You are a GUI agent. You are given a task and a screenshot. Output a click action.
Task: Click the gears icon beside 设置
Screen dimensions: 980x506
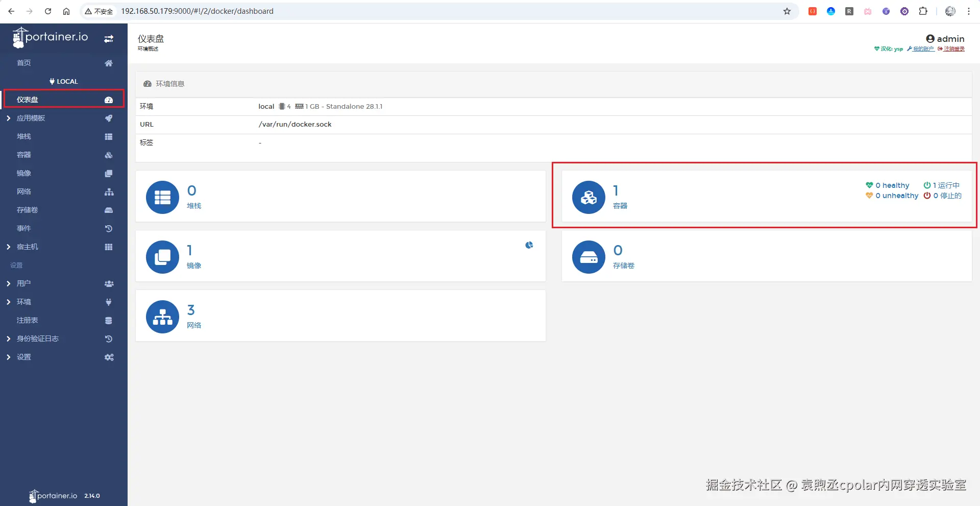[109, 357]
